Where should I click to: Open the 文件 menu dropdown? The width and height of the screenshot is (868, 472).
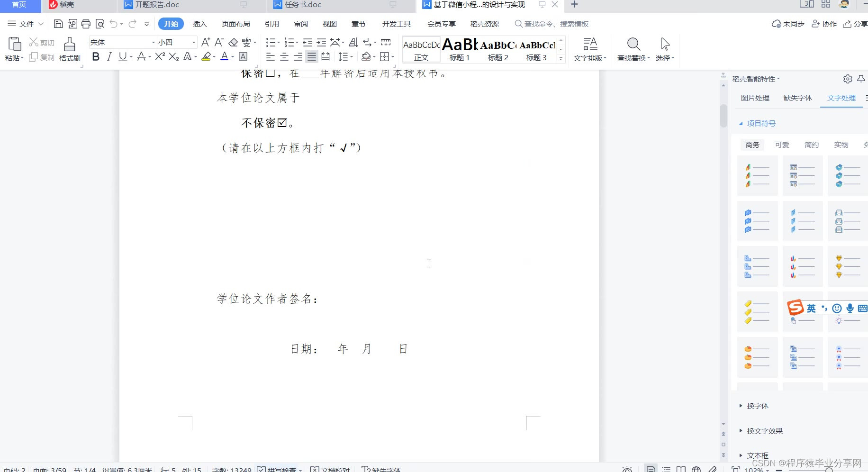tap(26, 24)
